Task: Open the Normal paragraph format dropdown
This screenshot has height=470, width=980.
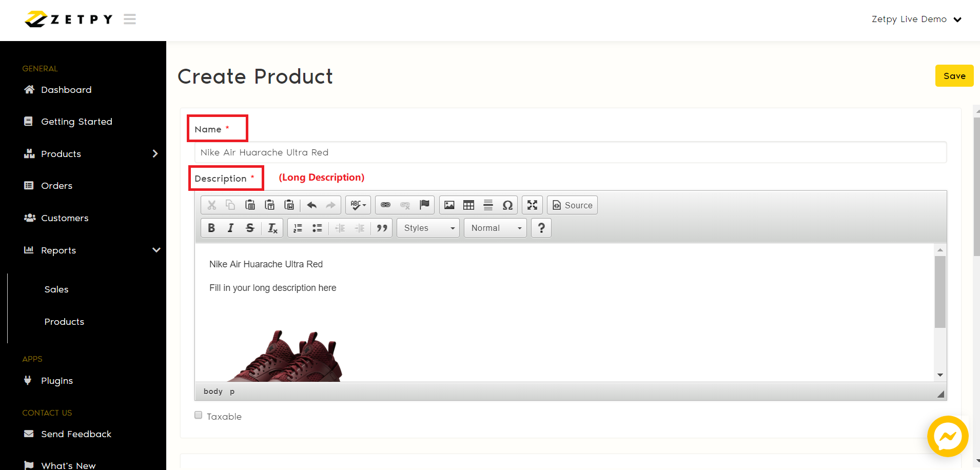Action: [x=496, y=228]
